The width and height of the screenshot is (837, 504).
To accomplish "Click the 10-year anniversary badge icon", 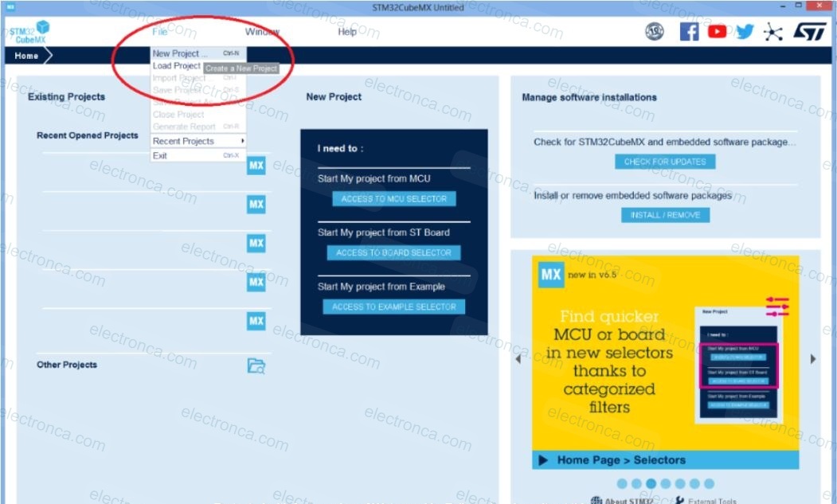I will pos(655,32).
